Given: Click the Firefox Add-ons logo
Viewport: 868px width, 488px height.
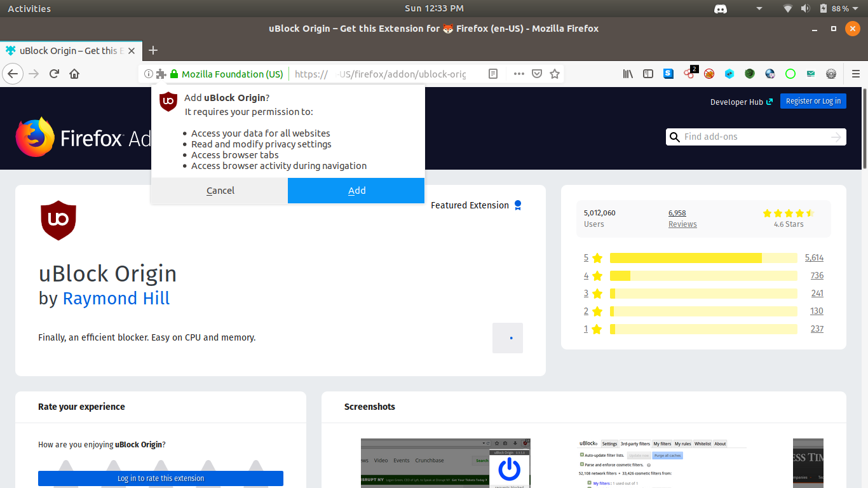Looking at the screenshot, I should click(x=84, y=137).
